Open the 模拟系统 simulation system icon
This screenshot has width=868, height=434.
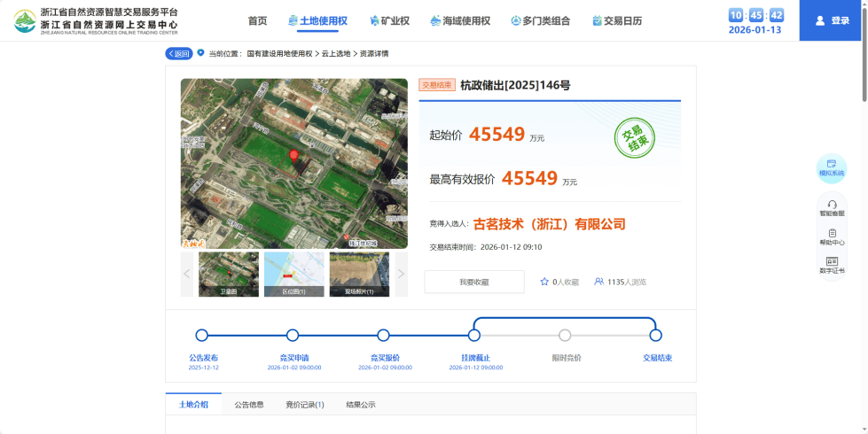(832, 164)
